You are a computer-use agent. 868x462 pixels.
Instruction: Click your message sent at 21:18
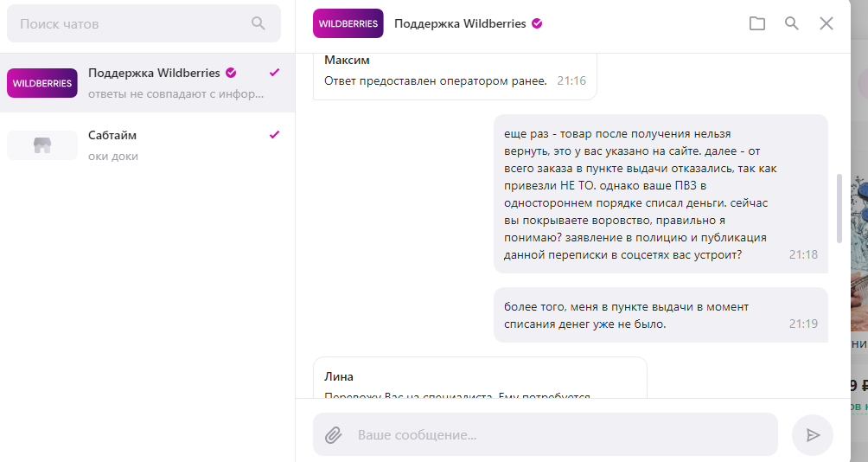[661, 194]
